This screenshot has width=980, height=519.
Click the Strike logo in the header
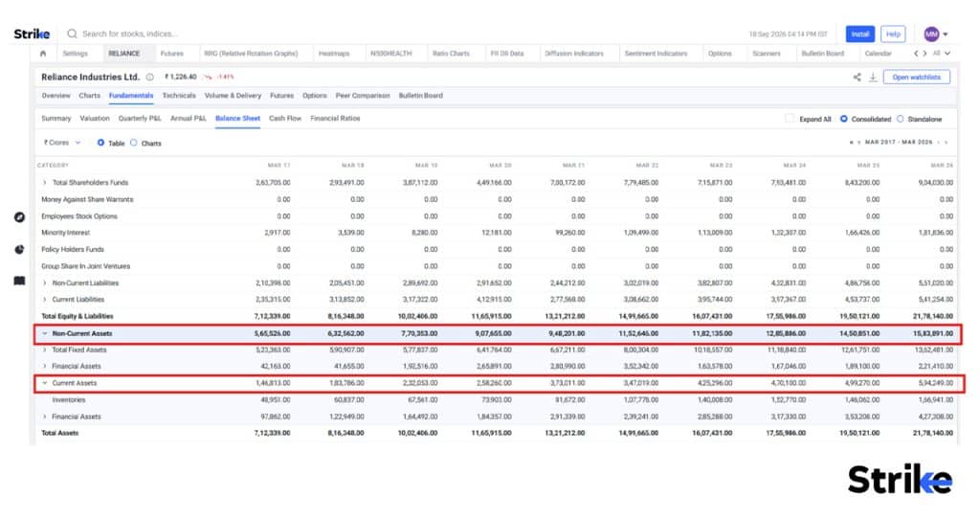click(32, 34)
